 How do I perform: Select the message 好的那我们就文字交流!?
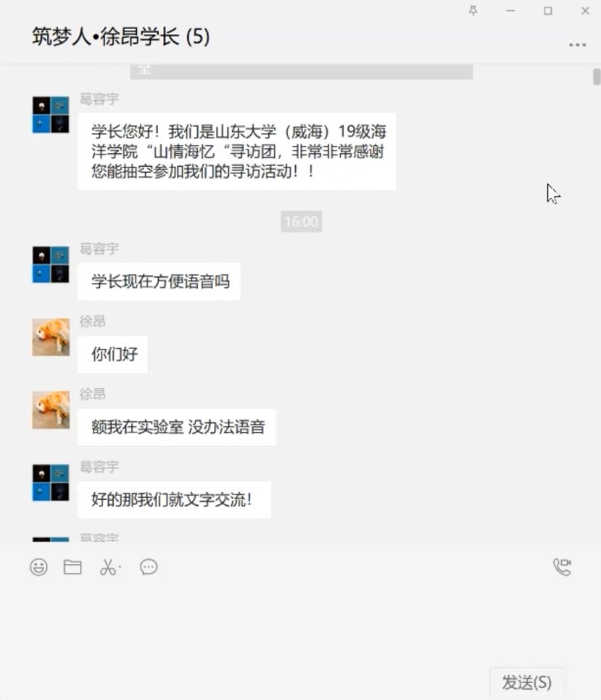pos(175,500)
